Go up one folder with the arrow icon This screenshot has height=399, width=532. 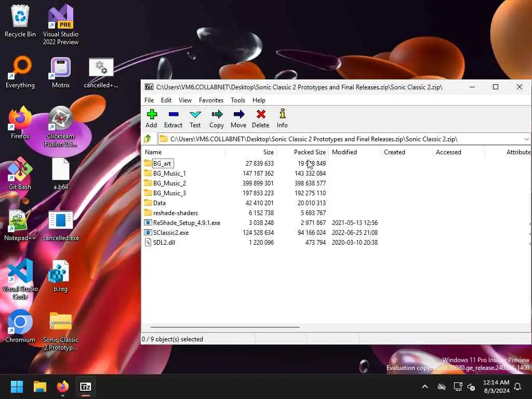coord(148,139)
